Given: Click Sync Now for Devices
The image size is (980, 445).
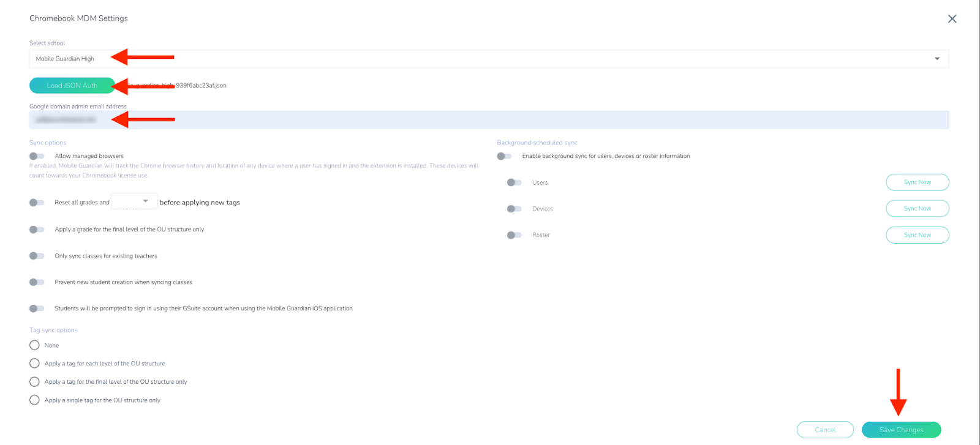Looking at the screenshot, I should [x=917, y=209].
